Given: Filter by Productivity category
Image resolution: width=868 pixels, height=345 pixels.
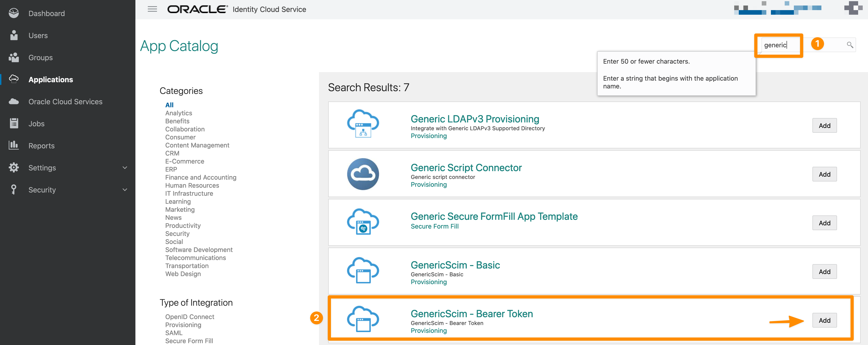Looking at the screenshot, I should 183,226.
